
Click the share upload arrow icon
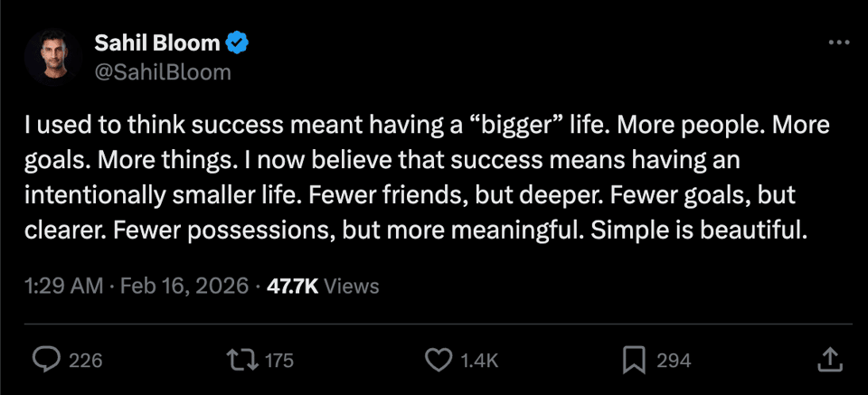pyautogui.click(x=829, y=361)
